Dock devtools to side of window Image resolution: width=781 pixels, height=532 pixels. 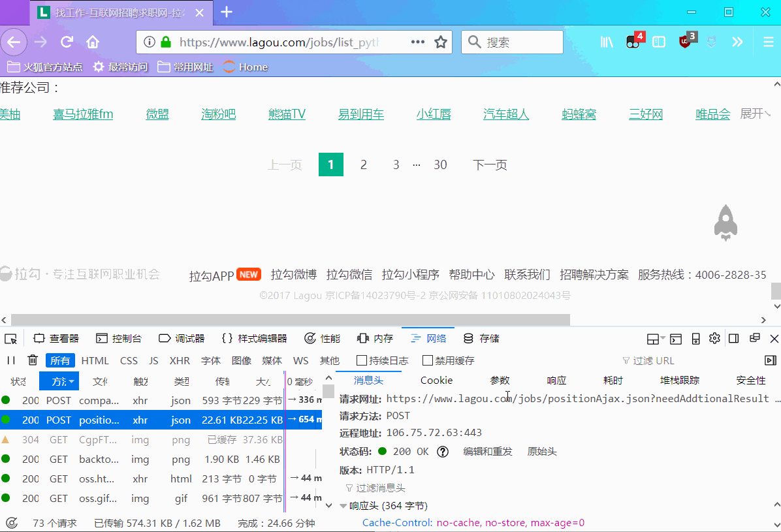coord(734,339)
